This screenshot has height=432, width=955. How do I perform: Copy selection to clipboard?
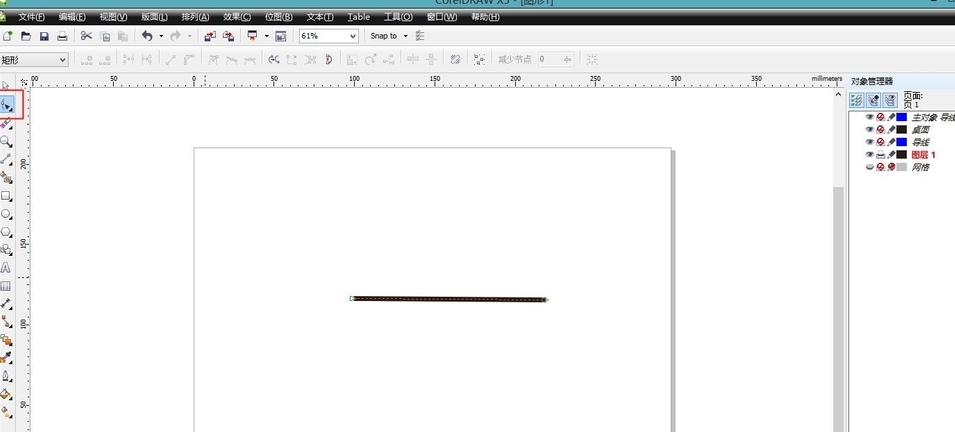[105, 36]
